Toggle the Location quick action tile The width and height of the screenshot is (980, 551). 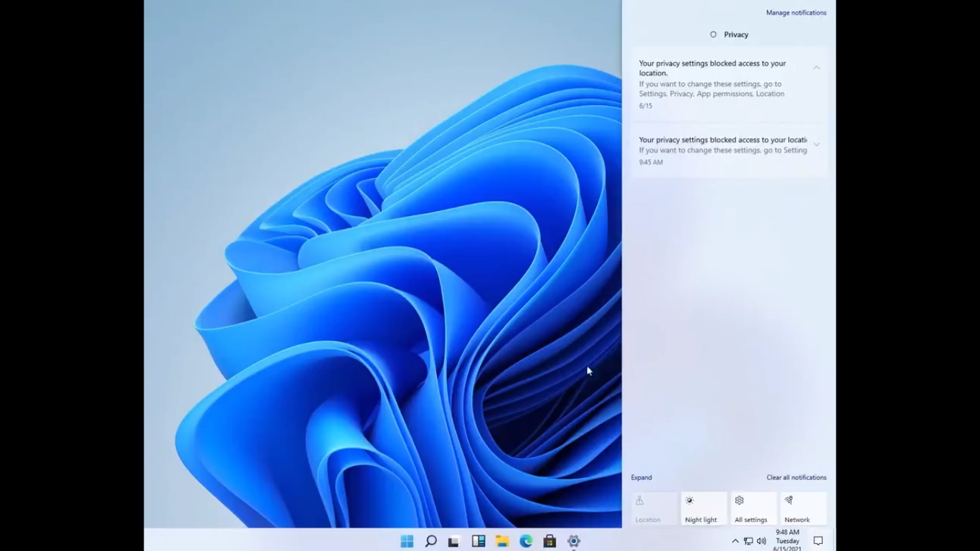tap(654, 509)
